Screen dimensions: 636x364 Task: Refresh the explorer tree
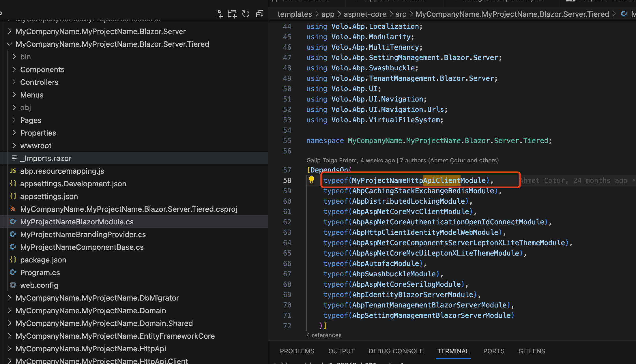click(246, 14)
